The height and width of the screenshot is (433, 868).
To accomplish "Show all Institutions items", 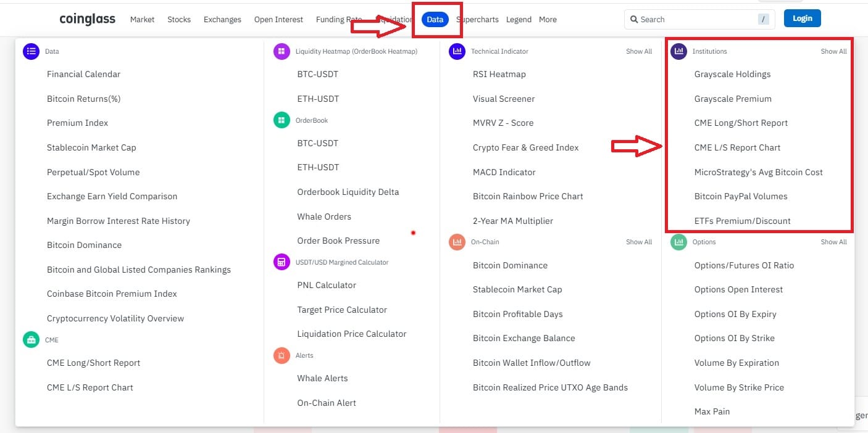I will coord(833,51).
